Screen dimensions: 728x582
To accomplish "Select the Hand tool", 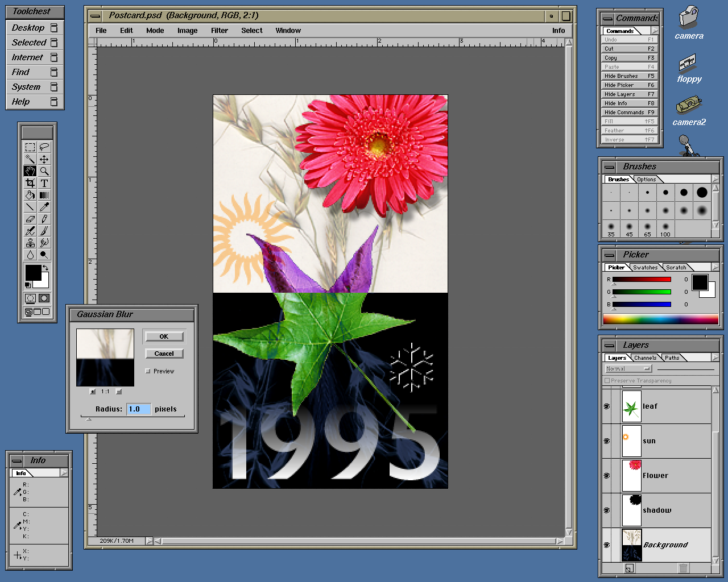I will [30, 171].
